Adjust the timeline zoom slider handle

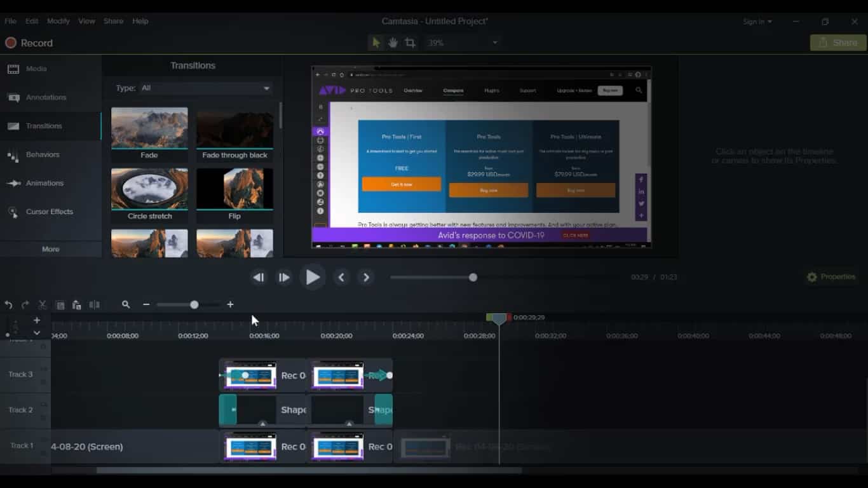194,305
